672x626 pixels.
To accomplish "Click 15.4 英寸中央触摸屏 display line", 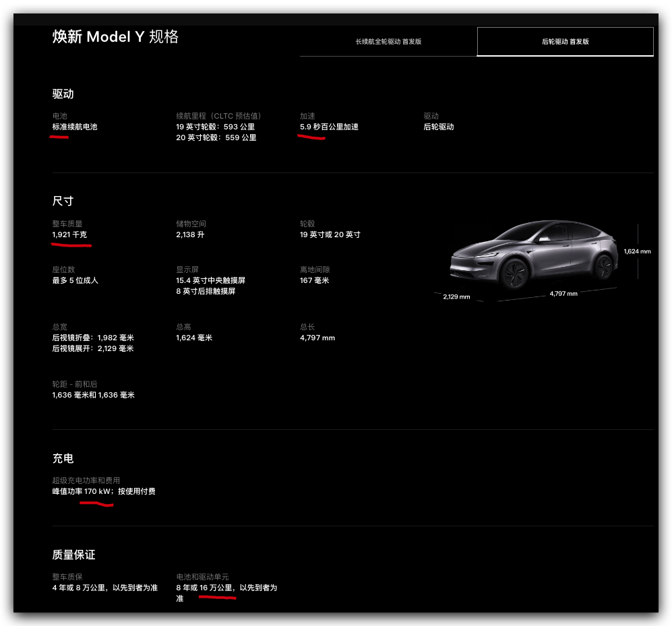I will [210, 280].
